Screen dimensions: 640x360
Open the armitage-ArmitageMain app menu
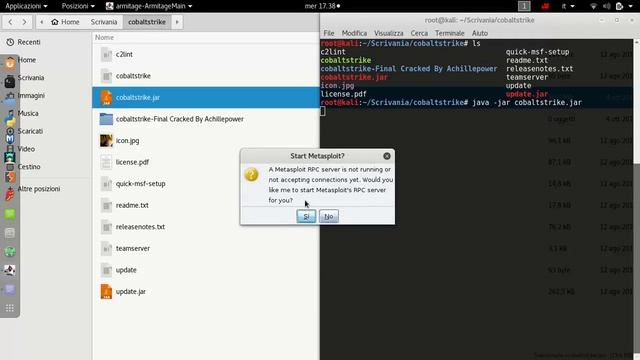pyautogui.click(x=149, y=6)
